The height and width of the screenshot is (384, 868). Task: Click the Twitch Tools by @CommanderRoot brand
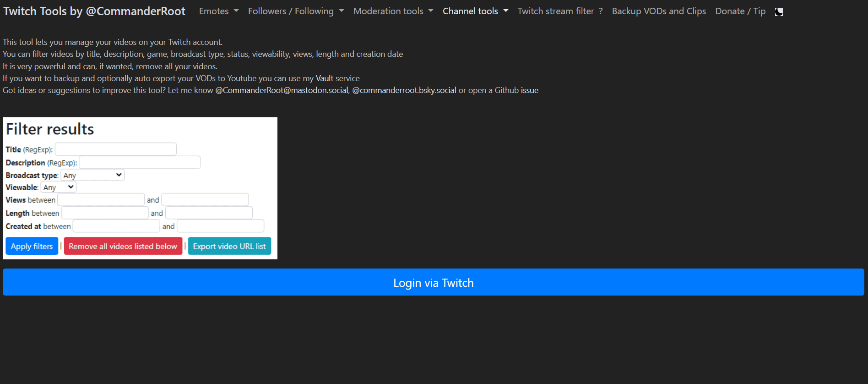94,11
